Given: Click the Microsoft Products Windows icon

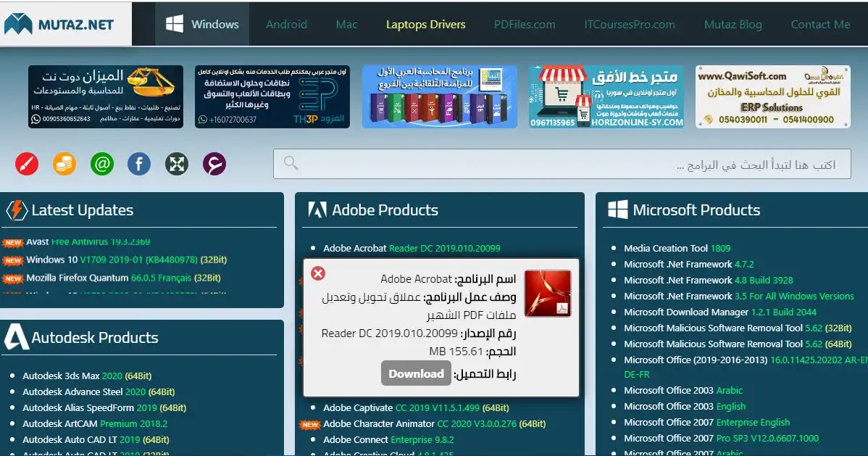Looking at the screenshot, I should tap(618, 210).
